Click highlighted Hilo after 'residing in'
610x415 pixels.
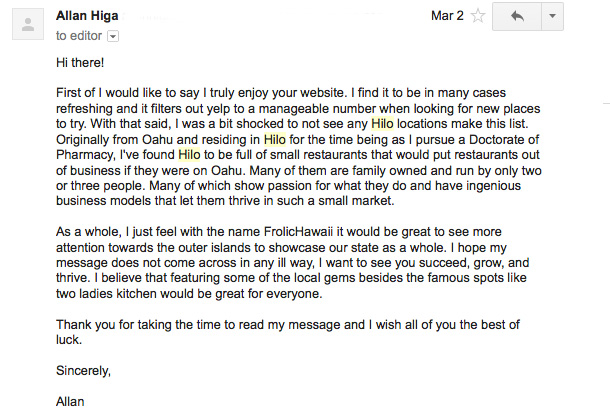(275, 139)
